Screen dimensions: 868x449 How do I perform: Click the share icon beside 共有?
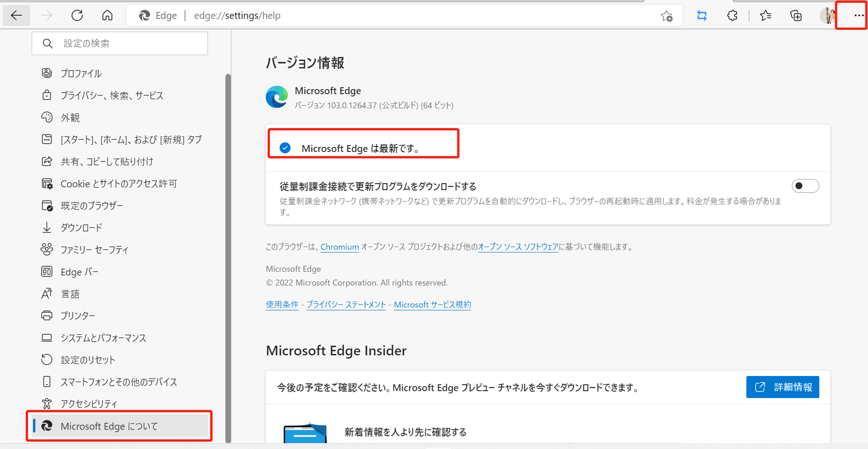point(47,161)
